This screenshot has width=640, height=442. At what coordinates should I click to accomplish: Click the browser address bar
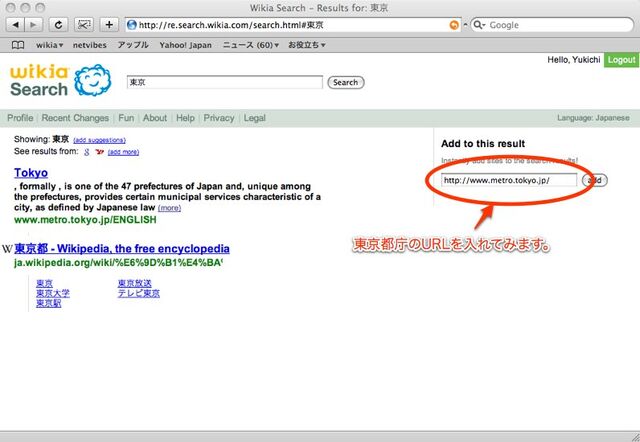(293, 25)
